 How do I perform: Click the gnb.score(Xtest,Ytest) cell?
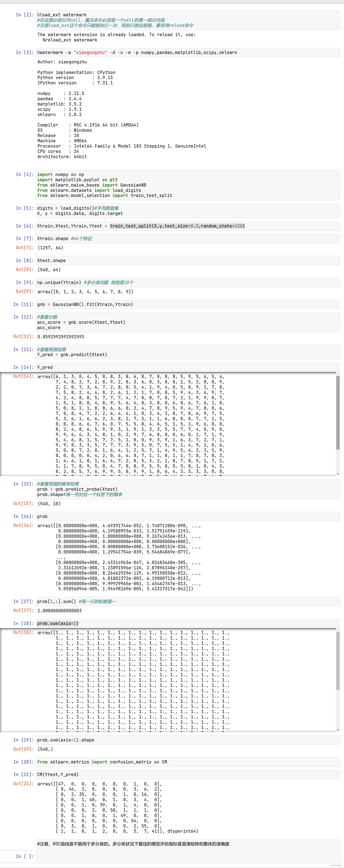[x=188, y=322]
